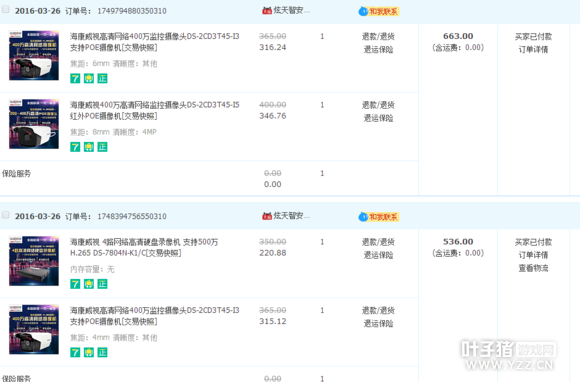
Task: Click the 正 badge under the DS-7804N-K1/C item
Action: [x=102, y=284]
